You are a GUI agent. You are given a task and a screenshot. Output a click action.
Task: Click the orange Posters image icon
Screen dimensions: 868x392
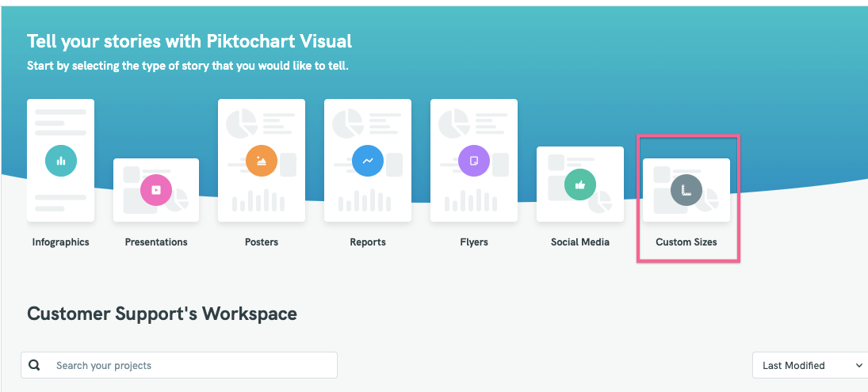[x=262, y=161]
